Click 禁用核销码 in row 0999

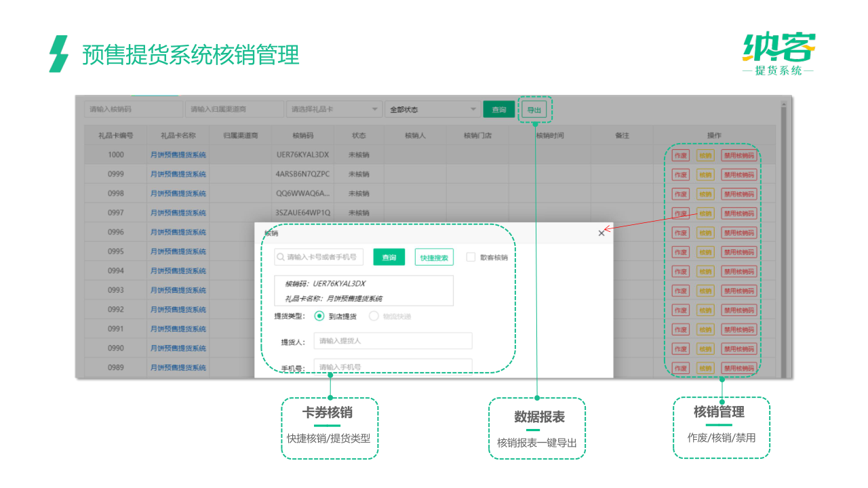[x=738, y=174]
